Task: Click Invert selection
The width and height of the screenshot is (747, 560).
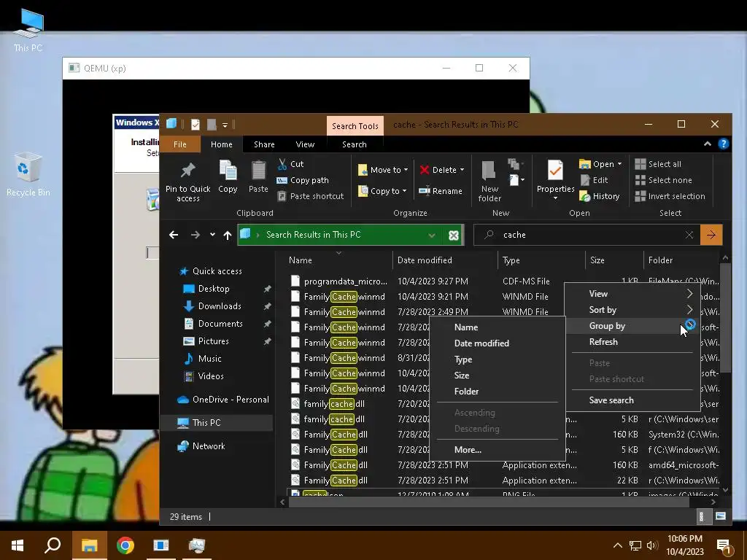Action: (670, 196)
